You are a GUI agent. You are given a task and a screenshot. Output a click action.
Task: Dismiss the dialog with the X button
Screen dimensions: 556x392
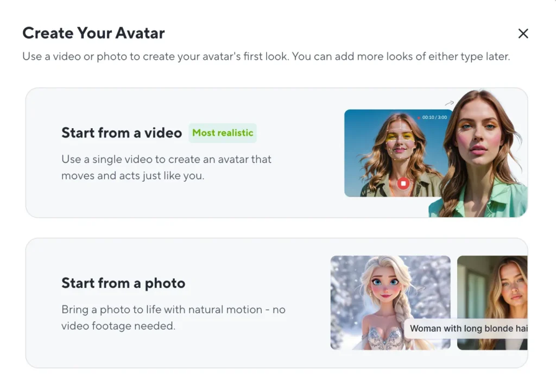click(x=523, y=33)
